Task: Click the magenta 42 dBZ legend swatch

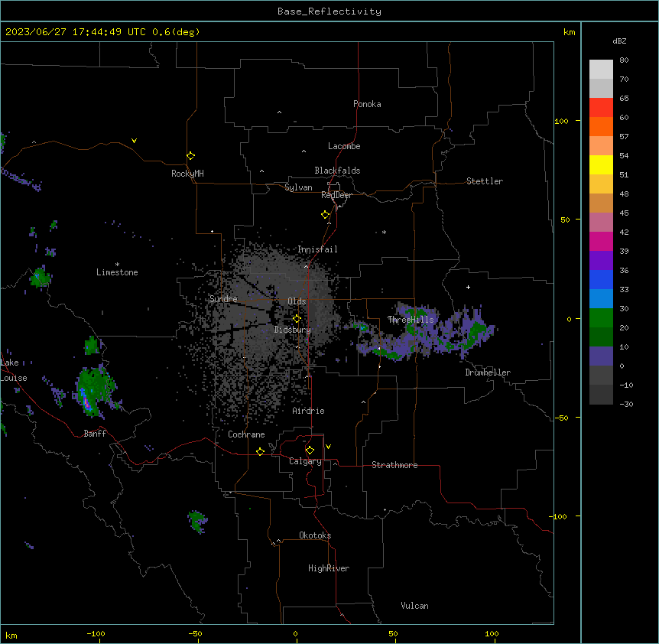Action: click(601, 241)
